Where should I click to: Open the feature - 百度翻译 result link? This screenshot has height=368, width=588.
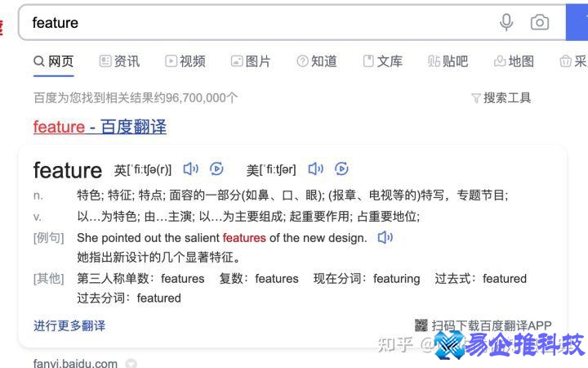click(100, 127)
